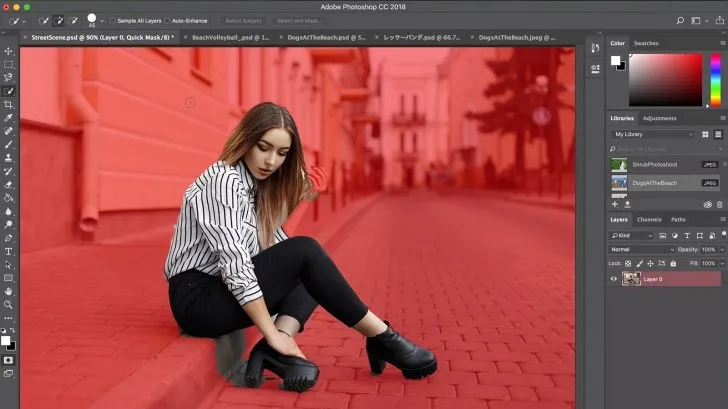Select the Crop tool
Viewport: 728px width, 409px height.
coord(9,104)
